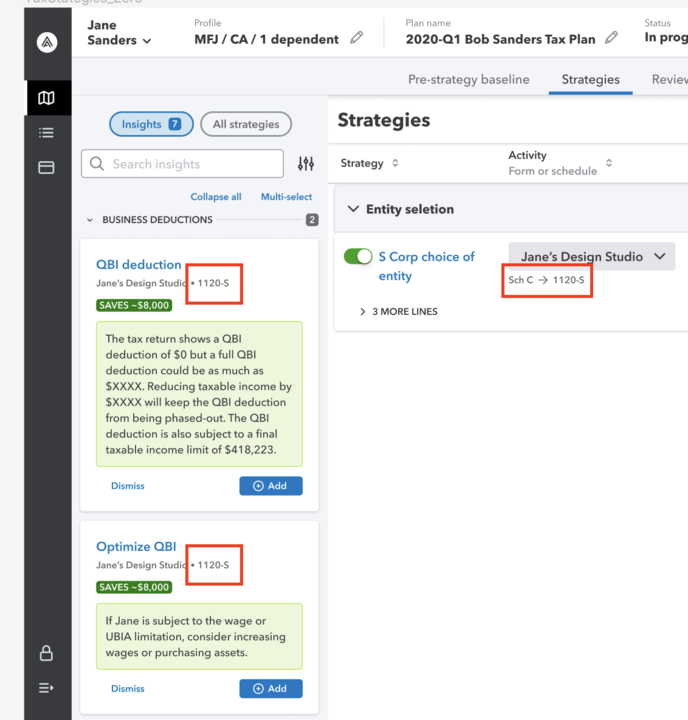
Task: Switch to the Pre-strategy baseline tab
Action: tap(468, 80)
